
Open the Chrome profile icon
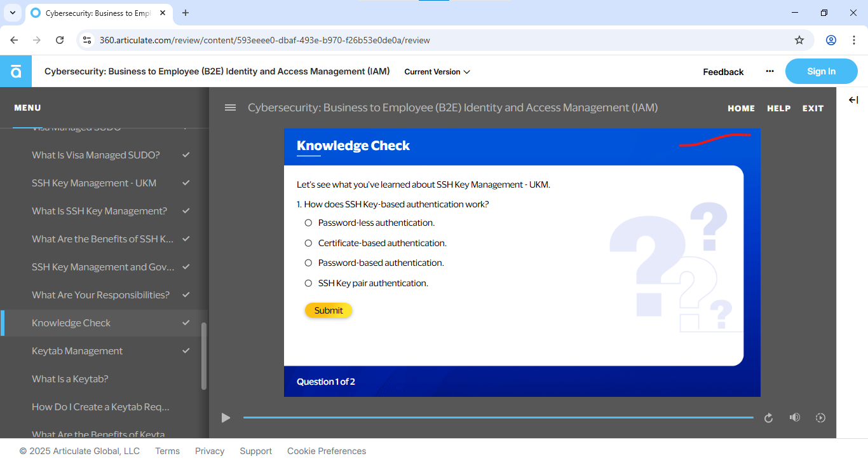pyautogui.click(x=831, y=40)
